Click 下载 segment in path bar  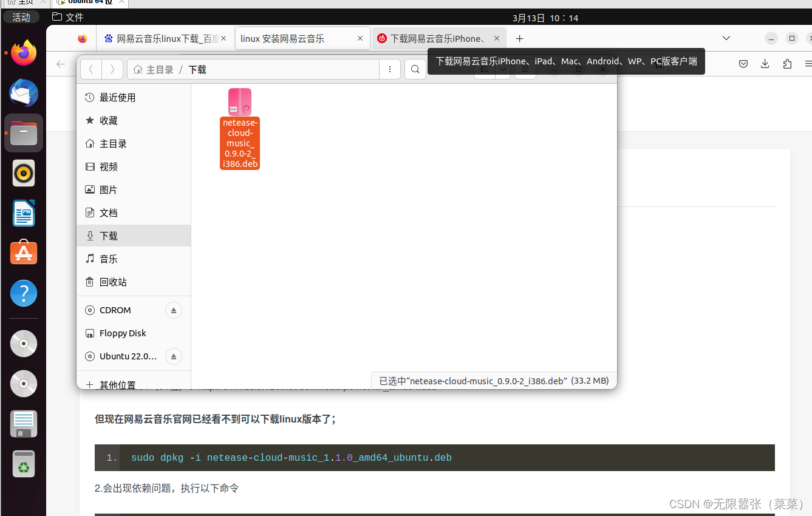pyautogui.click(x=197, y=70)
